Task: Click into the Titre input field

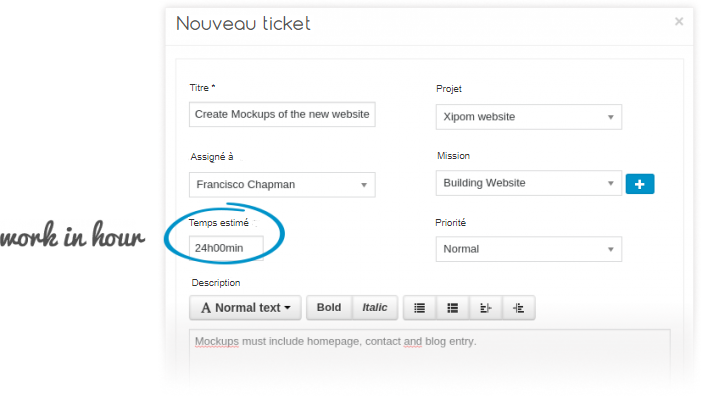Action: pos(282,115)
